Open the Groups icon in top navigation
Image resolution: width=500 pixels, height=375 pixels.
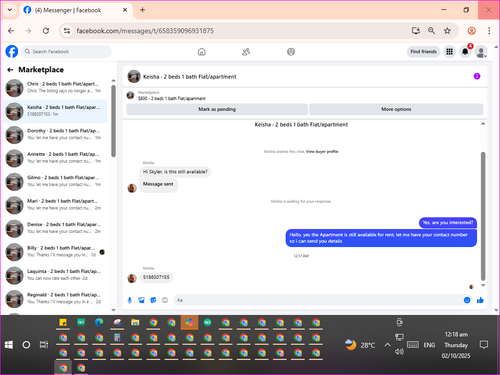pos(291,52)
